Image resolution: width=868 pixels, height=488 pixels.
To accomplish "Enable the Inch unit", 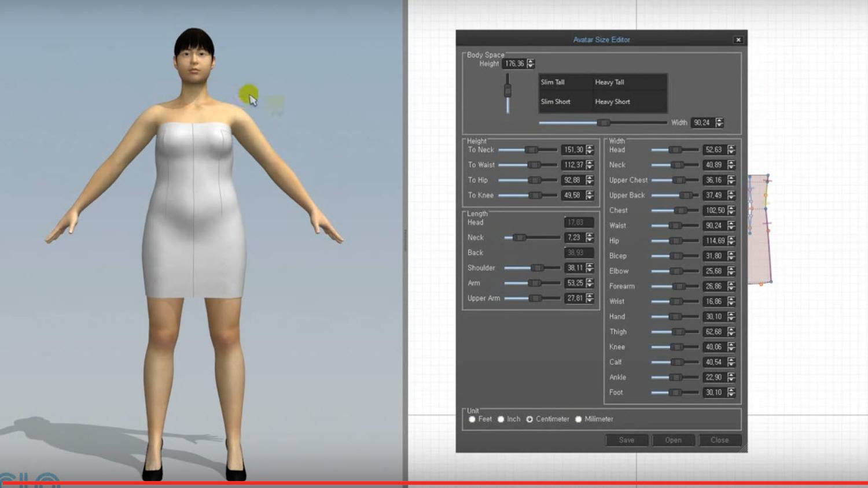I will coord(501,419).
